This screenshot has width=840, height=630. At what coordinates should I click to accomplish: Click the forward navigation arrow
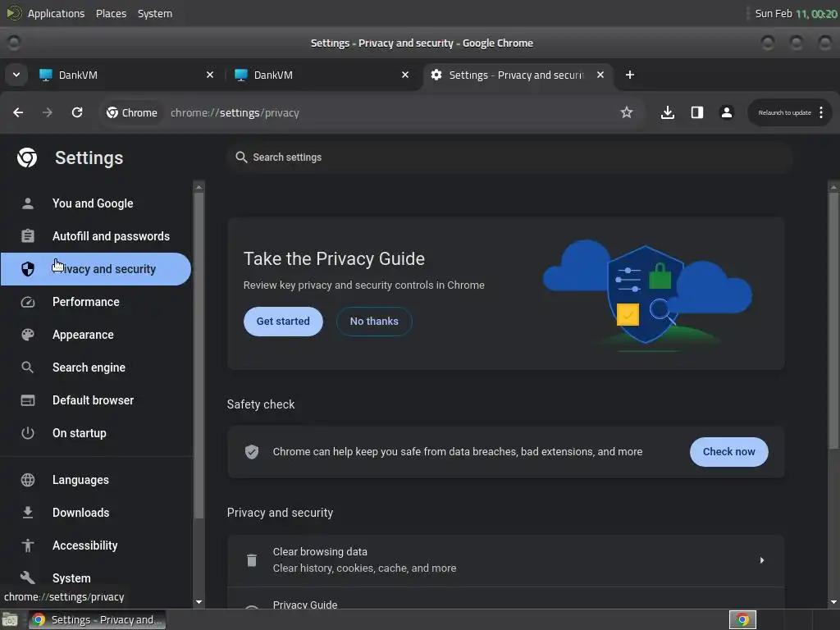pos(47,112)
